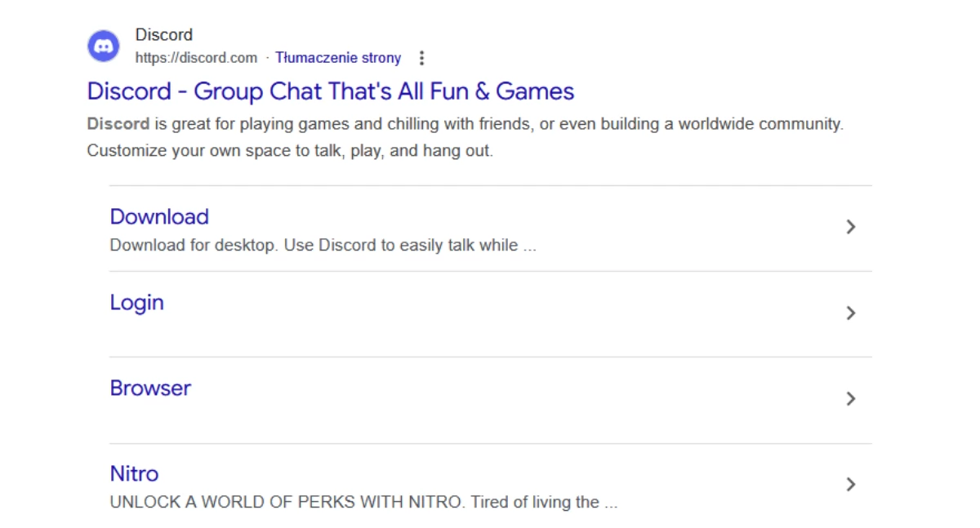The width and height of the screenshot is (980, 528).
Task: Open the three-dot result options menu
Action: (x=421, y=58)
